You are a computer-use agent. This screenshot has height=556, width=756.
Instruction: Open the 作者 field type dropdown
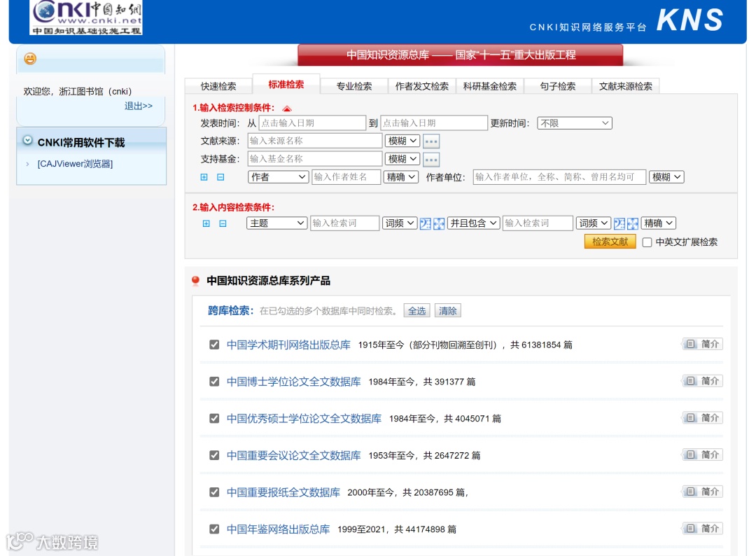[x=278, y=177]
